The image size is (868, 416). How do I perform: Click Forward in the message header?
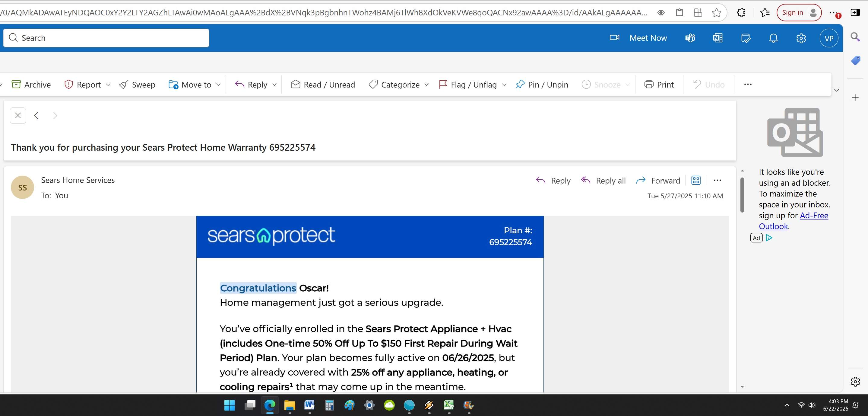point(658,181)
